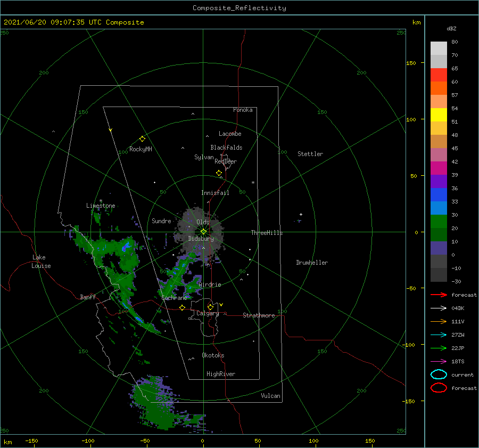Screen dimensions: 479x448
Task: Pick the cyan 27ZW arrow legend icon
Action: [x=439, y=335]
